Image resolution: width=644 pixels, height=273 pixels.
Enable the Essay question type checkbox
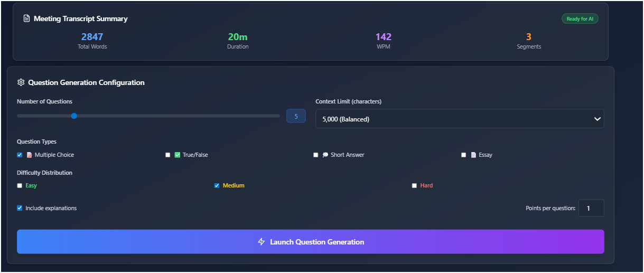coord(464,155)
